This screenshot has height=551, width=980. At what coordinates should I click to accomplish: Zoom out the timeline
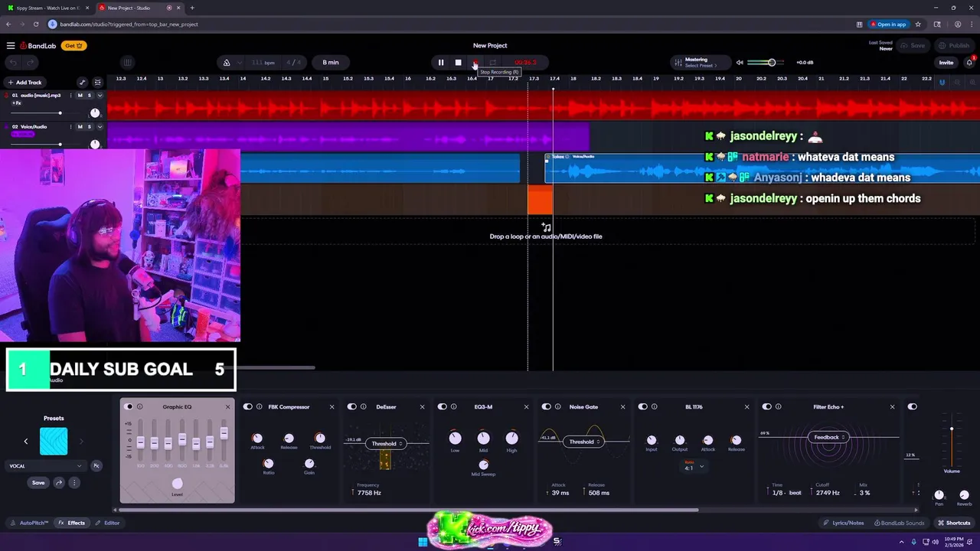click(x=957, y=82)
